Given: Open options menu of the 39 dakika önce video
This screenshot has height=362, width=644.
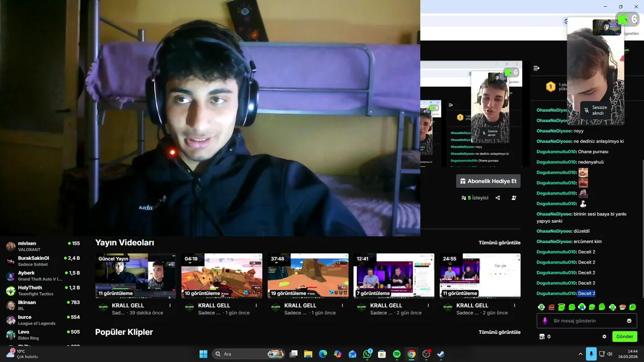Looking at the screenshot, I should click(x=170, y=305).
